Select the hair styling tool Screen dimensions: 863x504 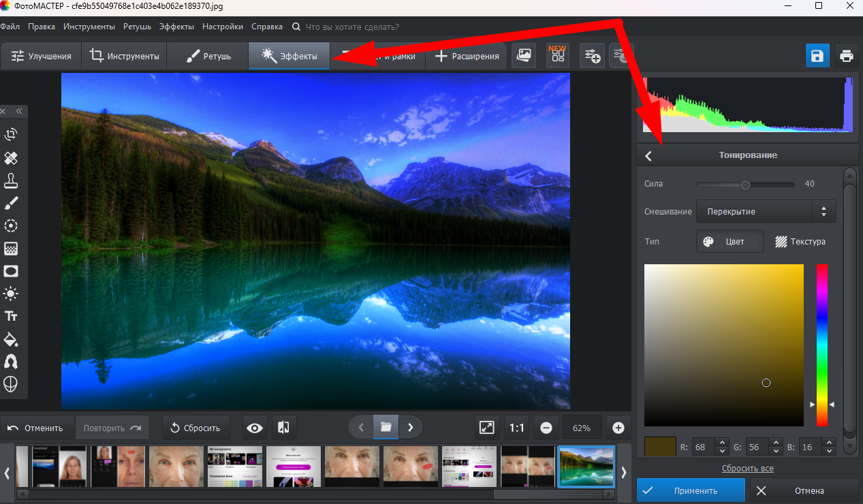click(11, 361)
